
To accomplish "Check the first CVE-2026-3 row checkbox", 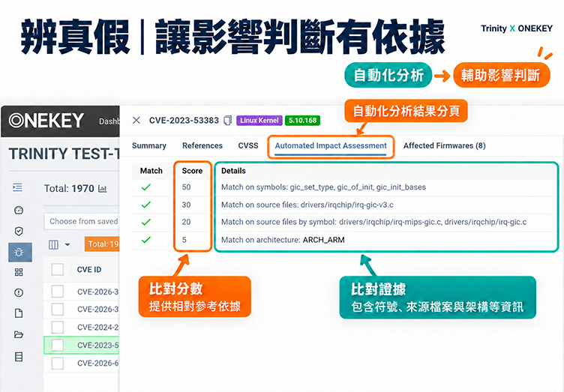I will click(58, 292).
